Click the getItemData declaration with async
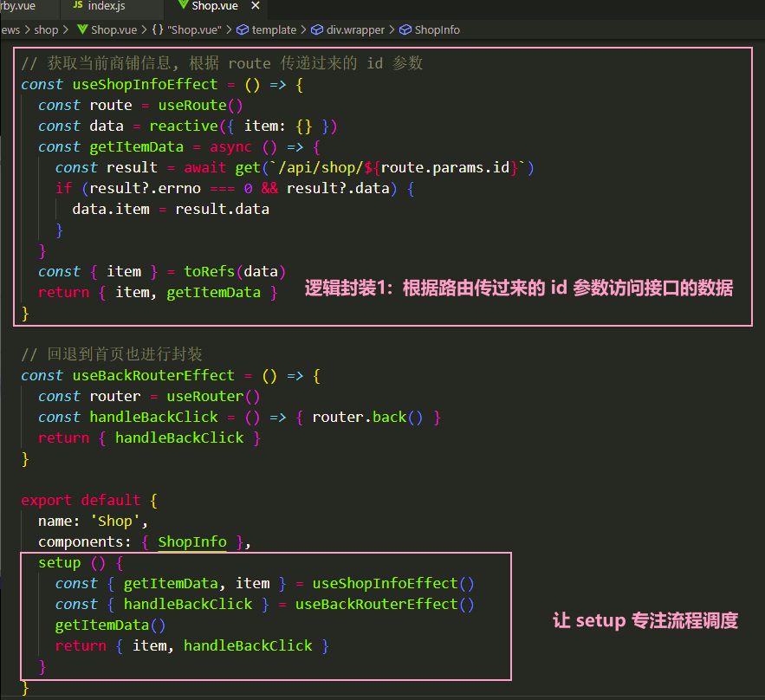 pyautogui.click(x=137, y=146)
